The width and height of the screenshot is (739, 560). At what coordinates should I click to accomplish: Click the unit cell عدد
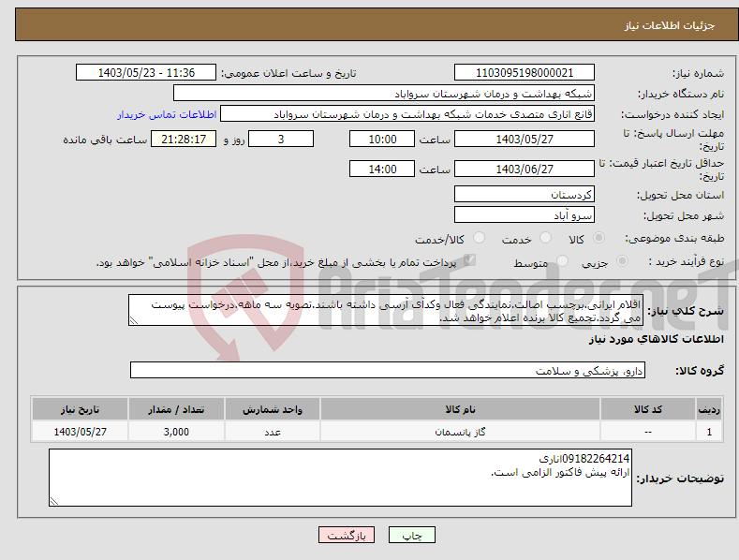[273, 432]
